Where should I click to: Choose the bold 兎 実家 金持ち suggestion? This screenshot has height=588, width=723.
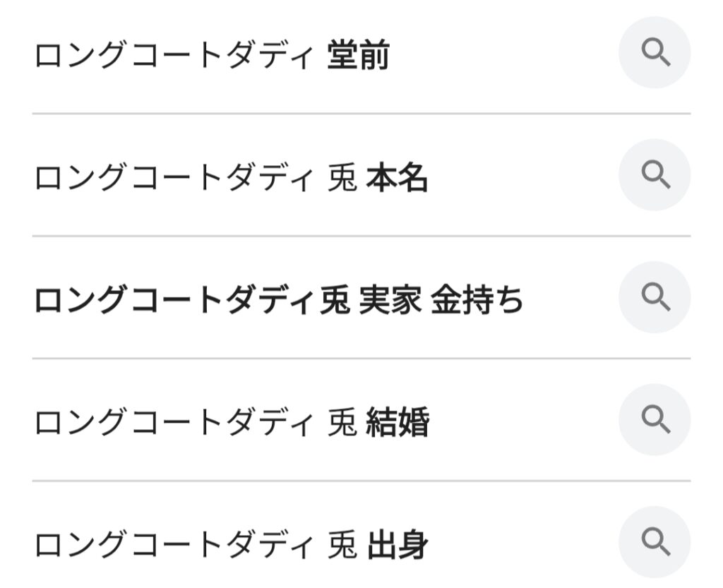pos(279,301)
